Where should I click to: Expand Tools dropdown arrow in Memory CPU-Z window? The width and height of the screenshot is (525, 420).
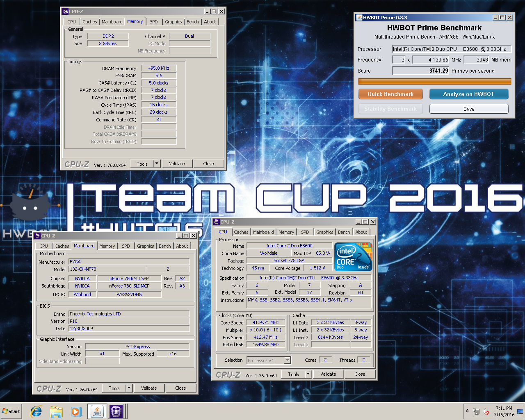tap(156, 164)
